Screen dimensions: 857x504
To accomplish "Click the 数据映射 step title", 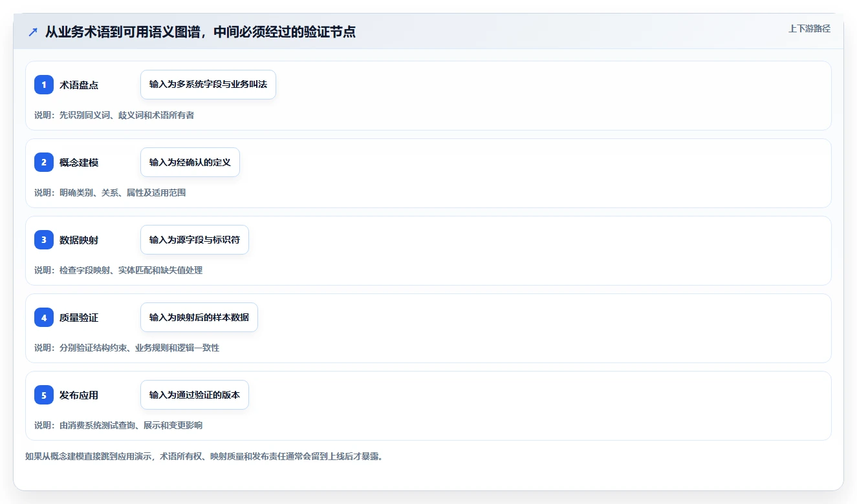I will [x=79, y=240].
